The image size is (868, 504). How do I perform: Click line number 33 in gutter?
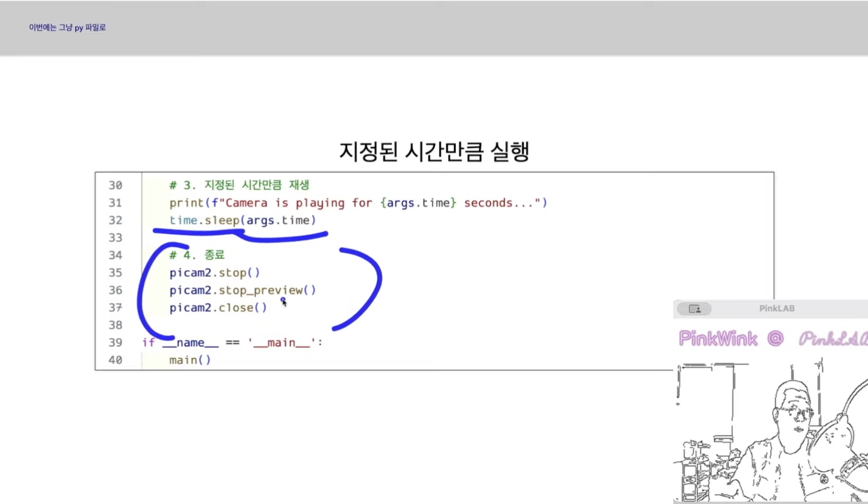115,237
